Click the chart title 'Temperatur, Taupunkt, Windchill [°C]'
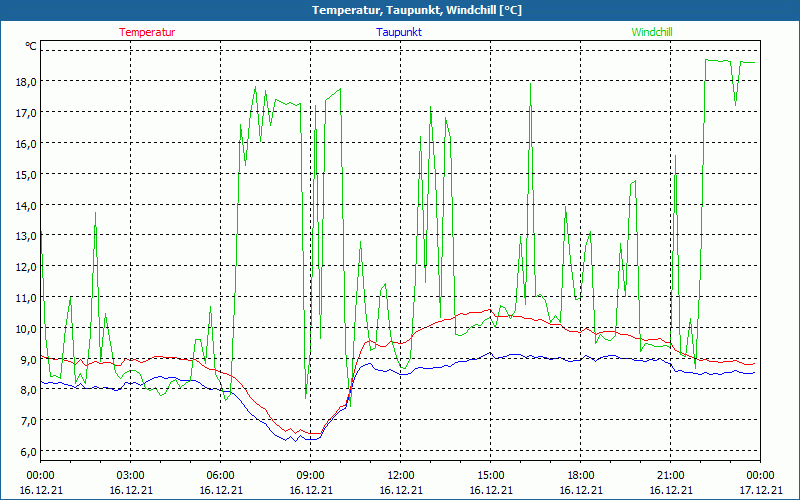The height and width of the screenshot is (500, 800). [417, 10]
